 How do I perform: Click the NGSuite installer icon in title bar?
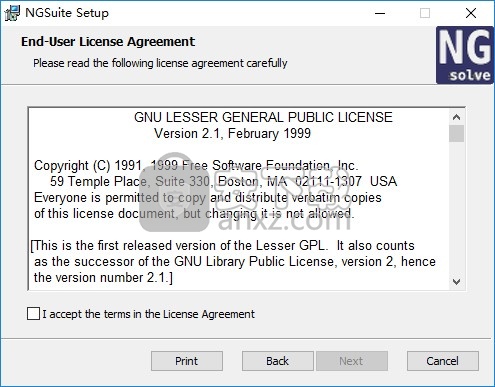tap(12, 13)
